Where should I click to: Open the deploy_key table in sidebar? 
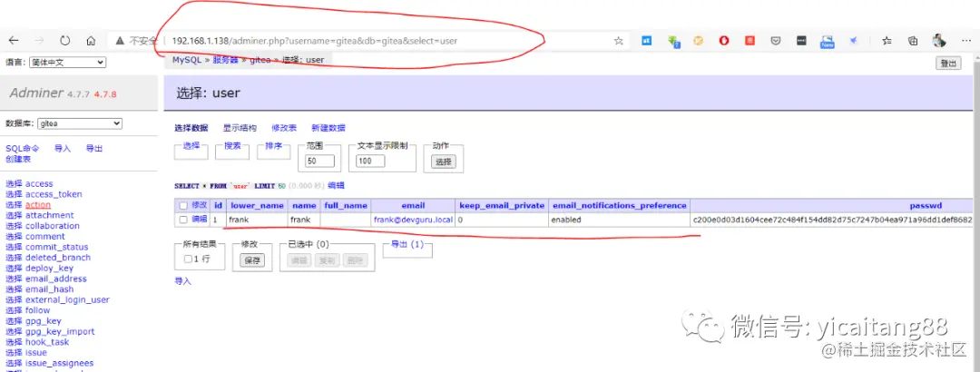49,268
